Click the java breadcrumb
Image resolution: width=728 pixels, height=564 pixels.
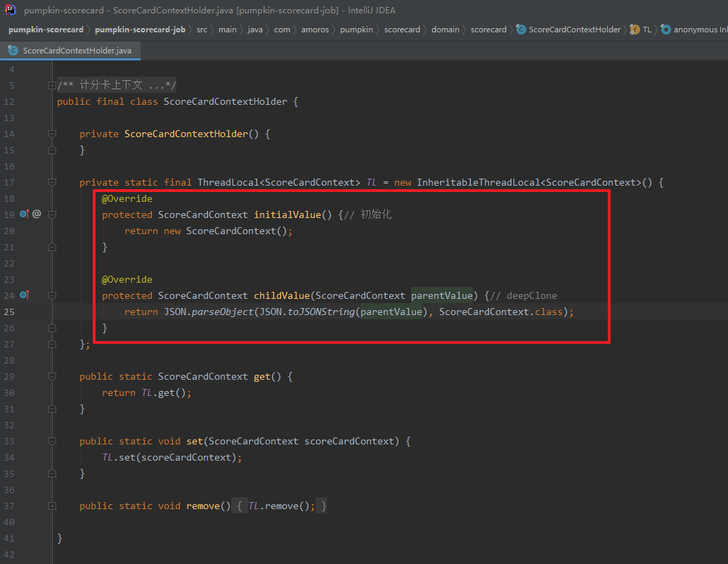[x=255, y=30]
